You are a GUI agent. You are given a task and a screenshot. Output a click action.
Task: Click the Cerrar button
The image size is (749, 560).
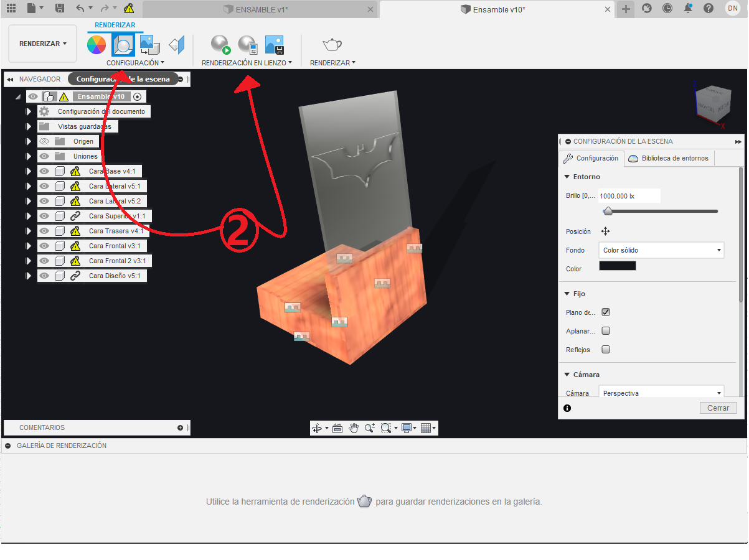[718, 408]
